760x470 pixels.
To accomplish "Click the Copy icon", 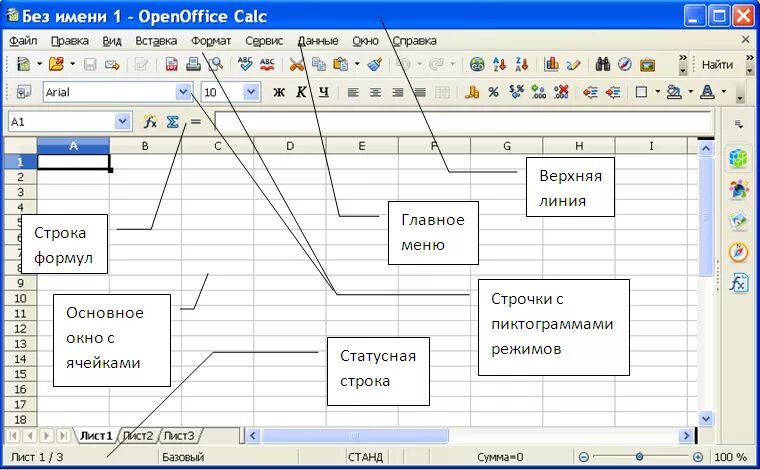I will point(318,64).
